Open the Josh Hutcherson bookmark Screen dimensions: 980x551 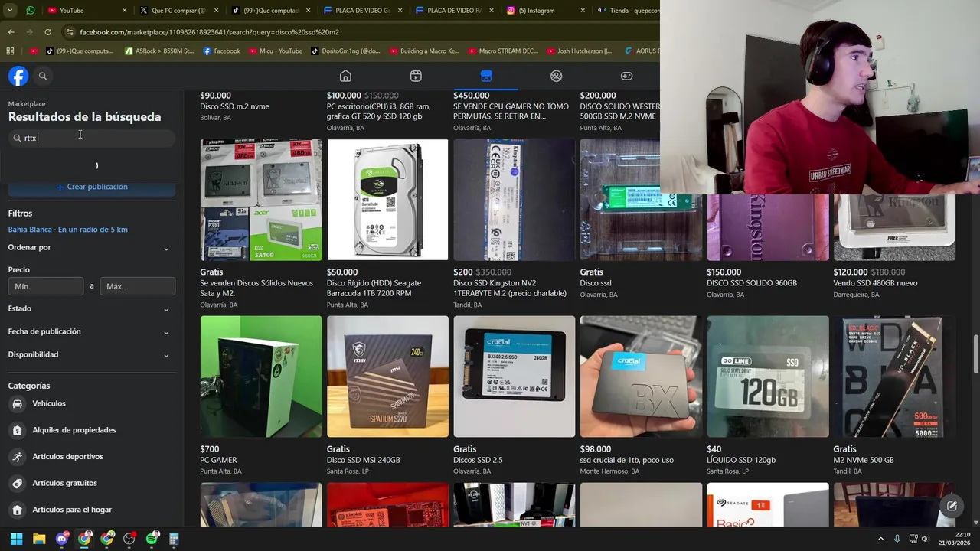click(579, 51)
